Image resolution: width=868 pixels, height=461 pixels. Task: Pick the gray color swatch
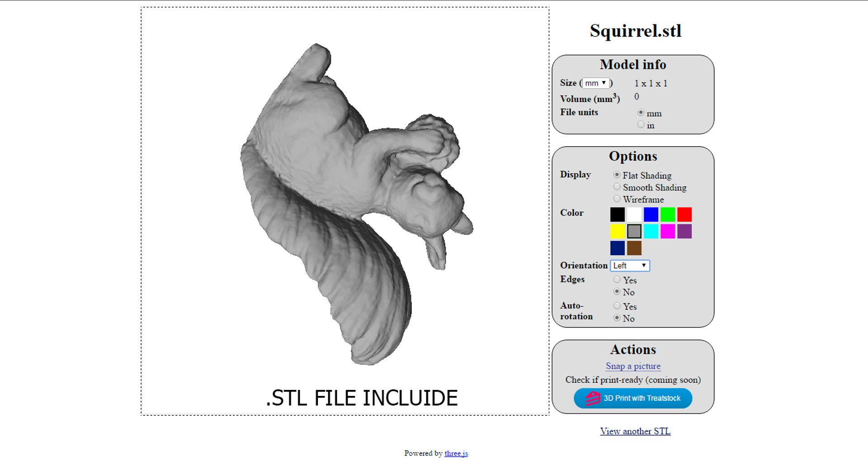tap(634, 231)
